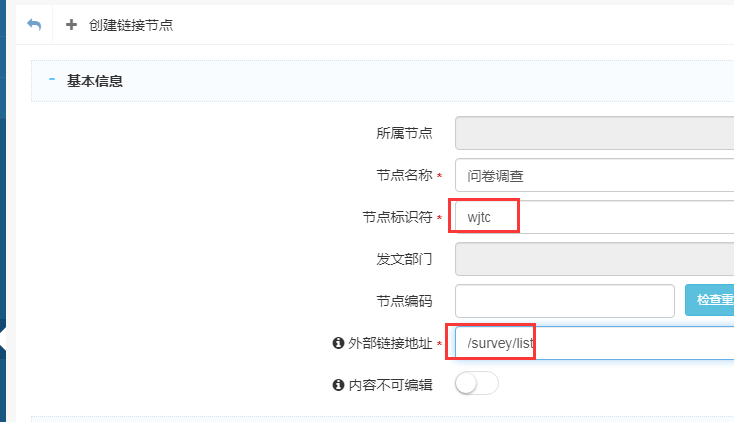Viewport: 734px width, 422px height.
Task: Click the 节点标识符 field label
Action: [397, 217]
